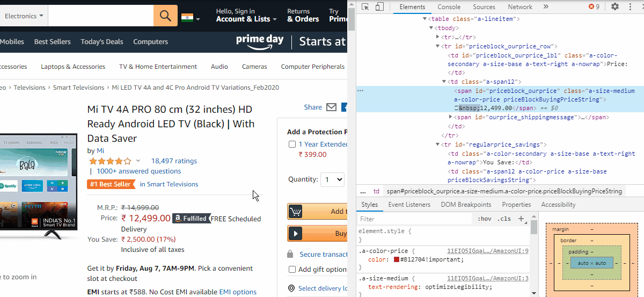Image resolution: width=644 pixels, height=297 pixels.
Task: Open the India flag country selector
Action: tap(190, 18)
